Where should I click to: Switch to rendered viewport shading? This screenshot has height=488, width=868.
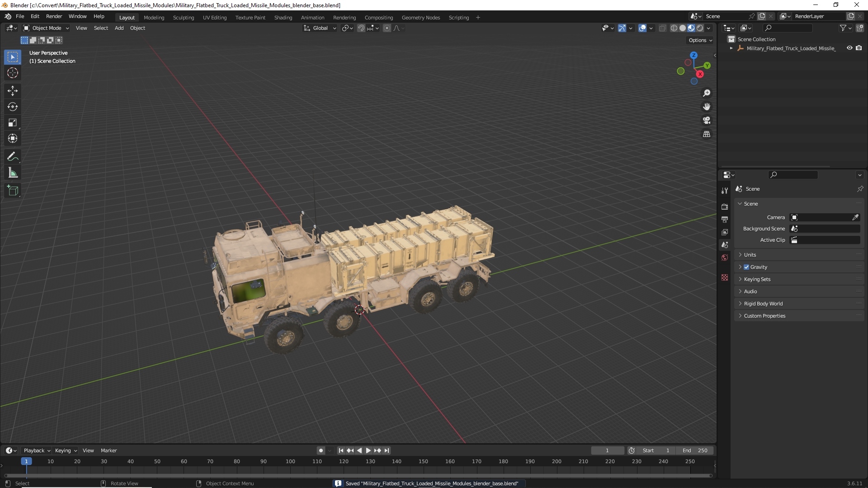click(x=700, y=28)
